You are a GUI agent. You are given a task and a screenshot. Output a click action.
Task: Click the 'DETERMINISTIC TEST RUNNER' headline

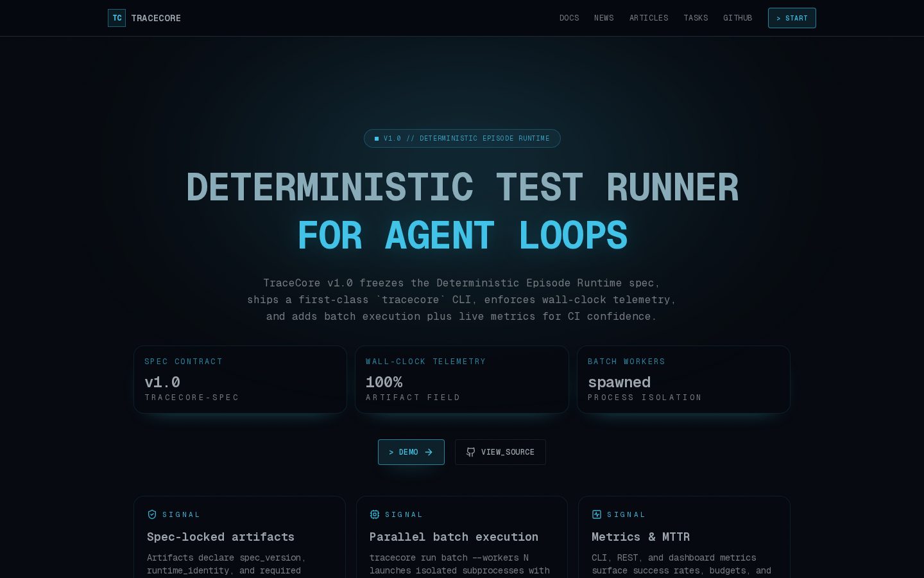pyautogui.click(x=462, y=188)
